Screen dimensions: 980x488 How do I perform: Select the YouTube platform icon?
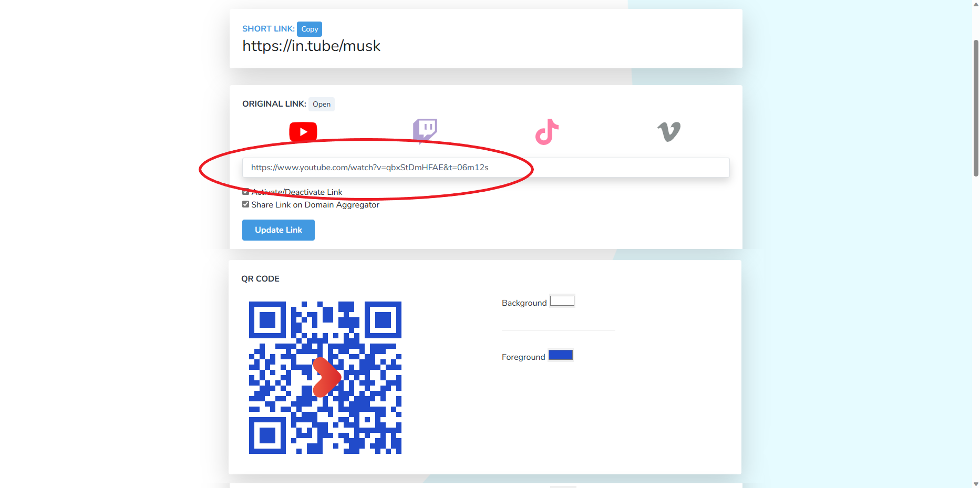[303, 132]
